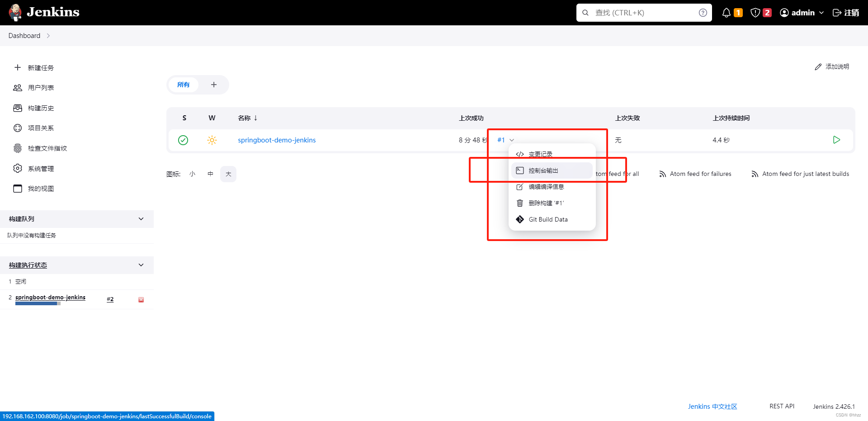Image resolution: width=868 pixels, height=421 pixels.
Task: Click the Jenkins butler logo
Action: [x=15, y=12]
